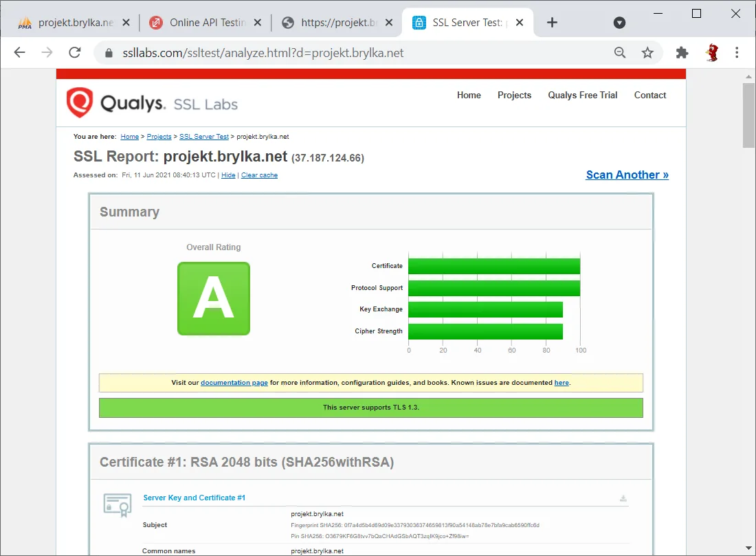Click the Hide link by assessment date
Viewport: 756px width, 556px height.
pos(228,175)
